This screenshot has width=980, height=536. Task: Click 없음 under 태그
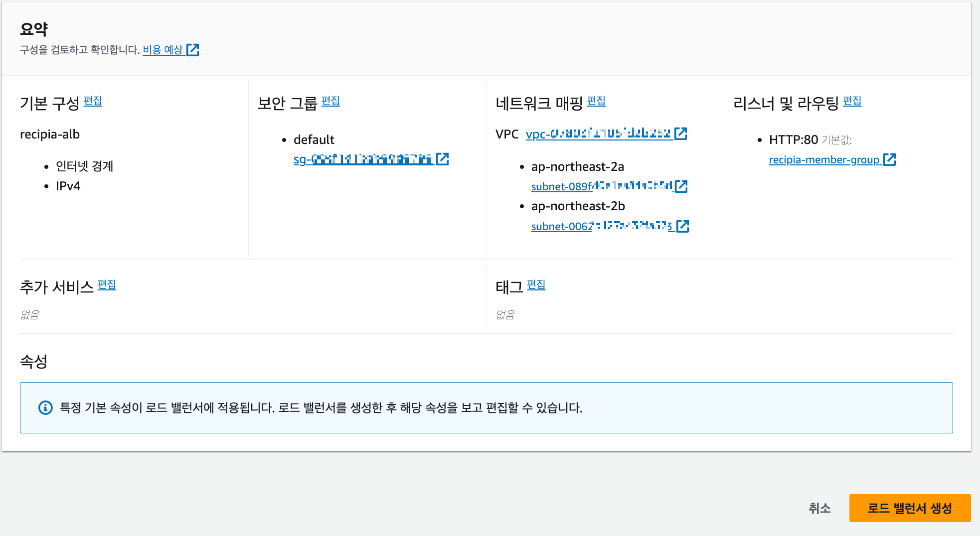click(505, 315)
